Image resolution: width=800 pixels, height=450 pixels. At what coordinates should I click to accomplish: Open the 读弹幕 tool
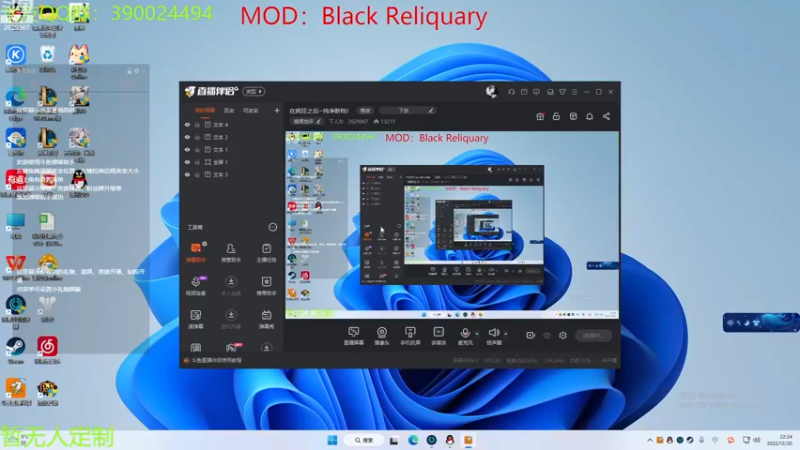point(196,319)
